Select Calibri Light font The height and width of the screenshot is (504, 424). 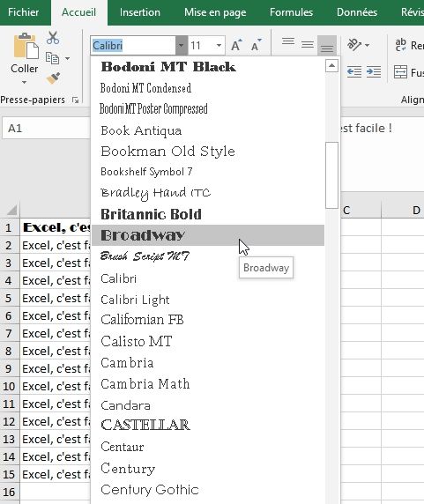(208, 300)
